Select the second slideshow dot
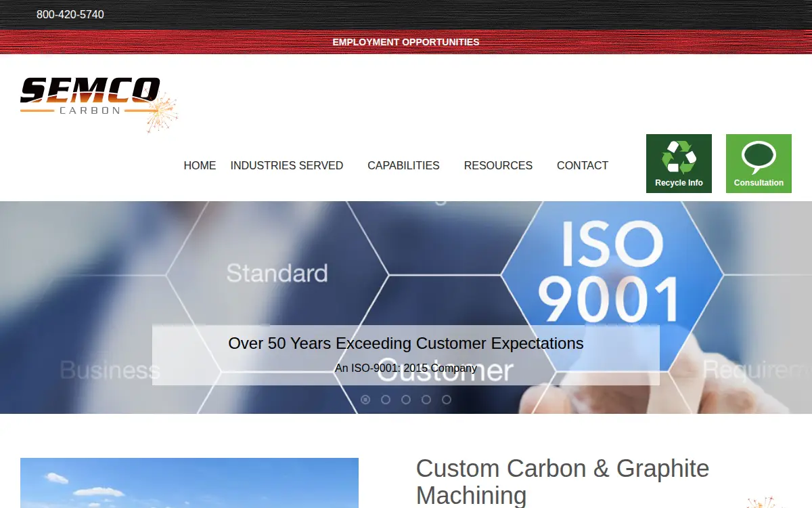Screen dimensions: 812x508 point(386,400)
